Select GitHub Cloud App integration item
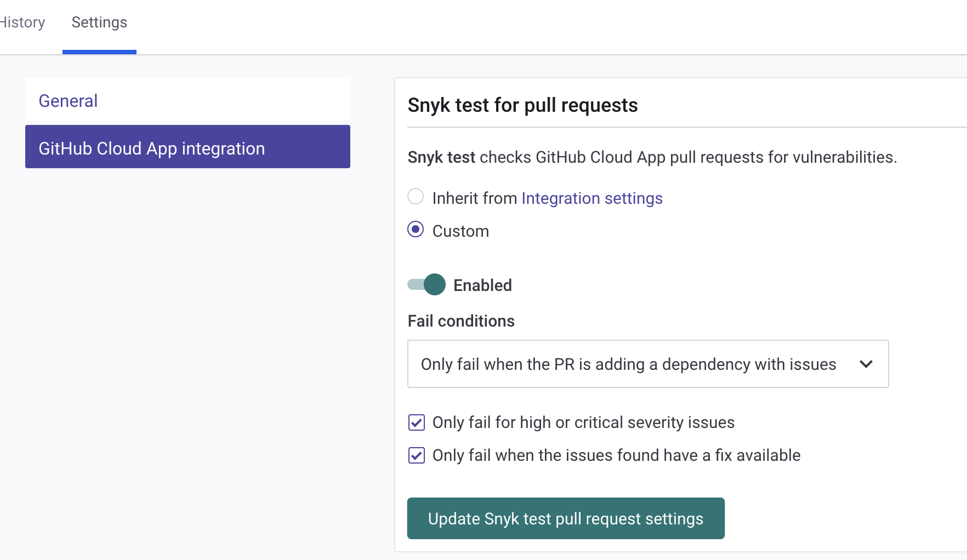 tap(187, 147)
